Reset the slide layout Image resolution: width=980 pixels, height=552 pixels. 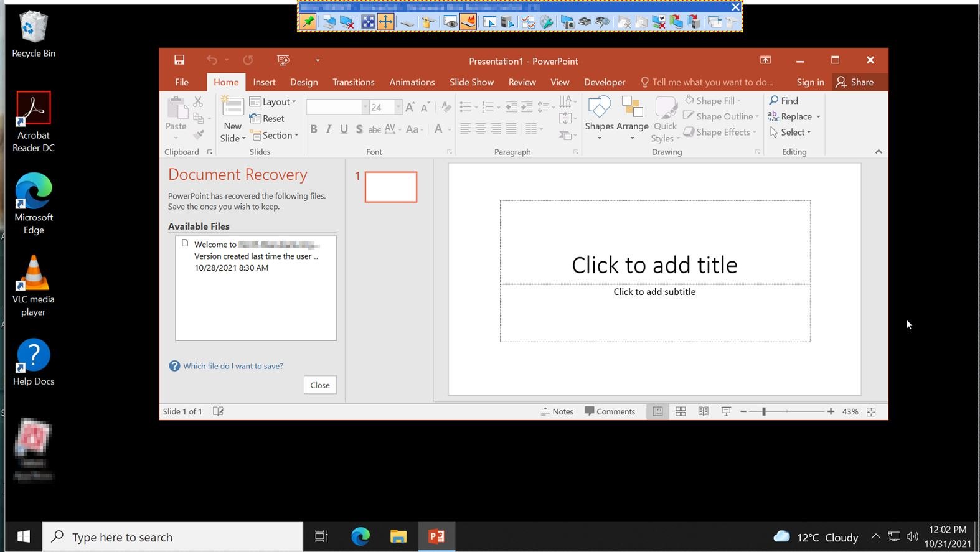click(267, 118)
